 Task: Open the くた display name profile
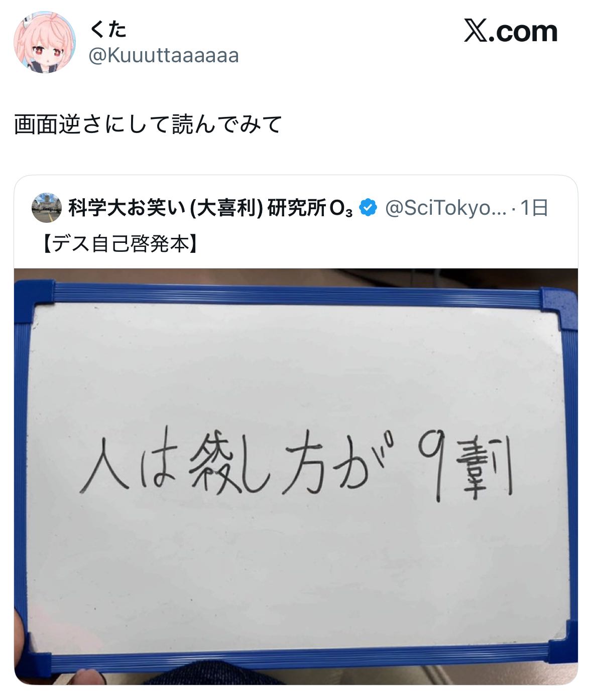pos(108,29)
